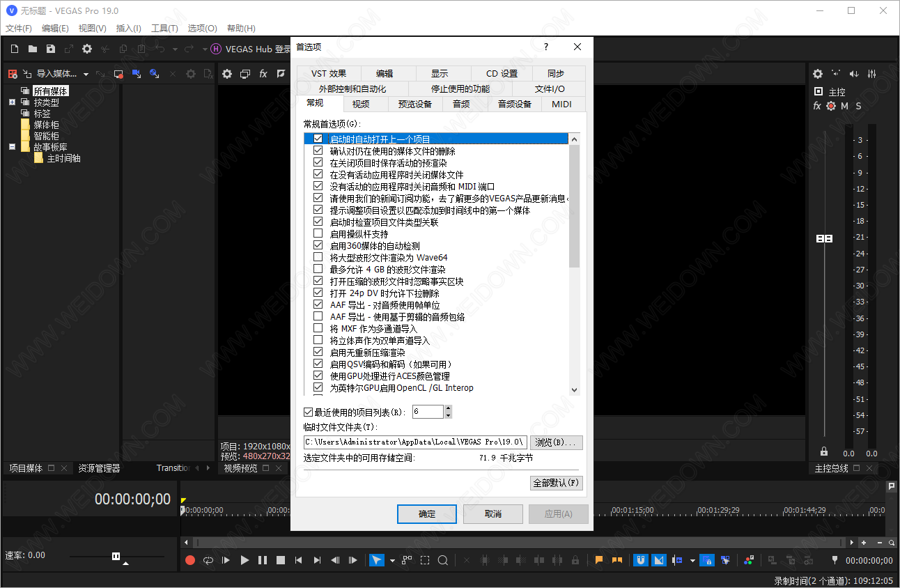Click the capture video icon with red dot

118,74
